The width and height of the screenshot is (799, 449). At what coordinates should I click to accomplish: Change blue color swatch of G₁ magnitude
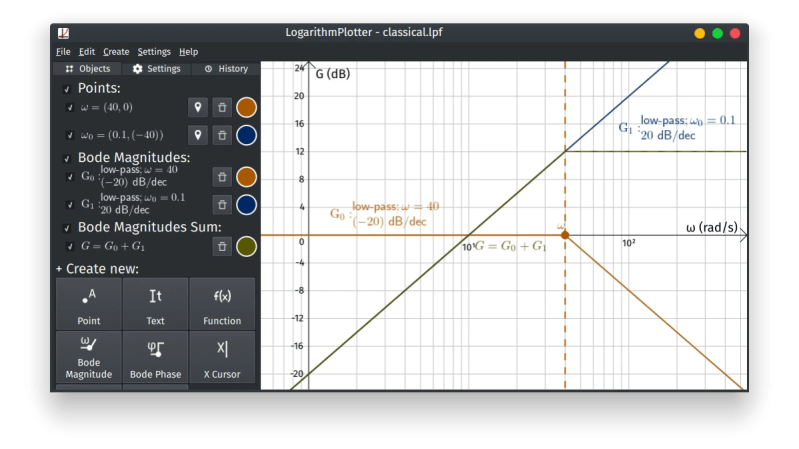[246, 204]
